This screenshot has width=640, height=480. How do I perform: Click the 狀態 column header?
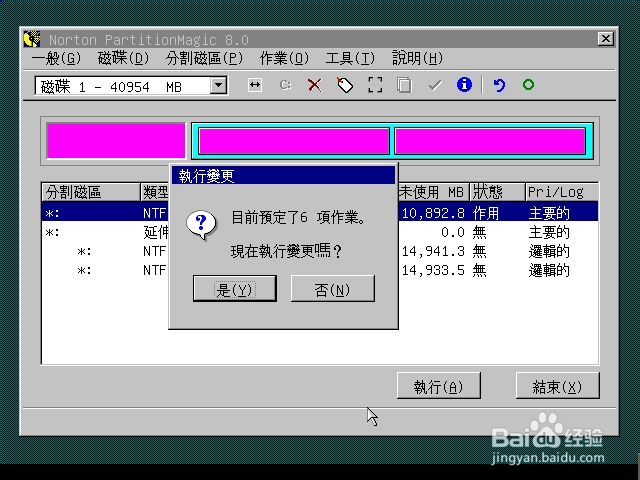pos(497,192)
